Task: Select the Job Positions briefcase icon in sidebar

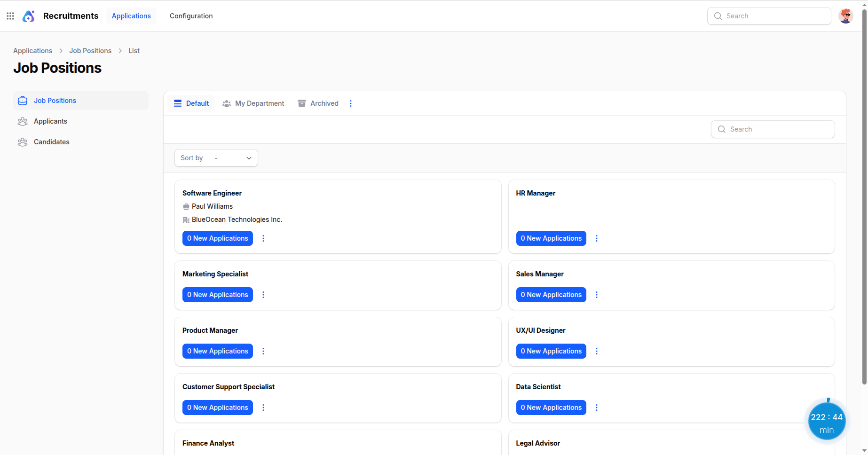Action: pyautogui.click(x=23, y=100)
